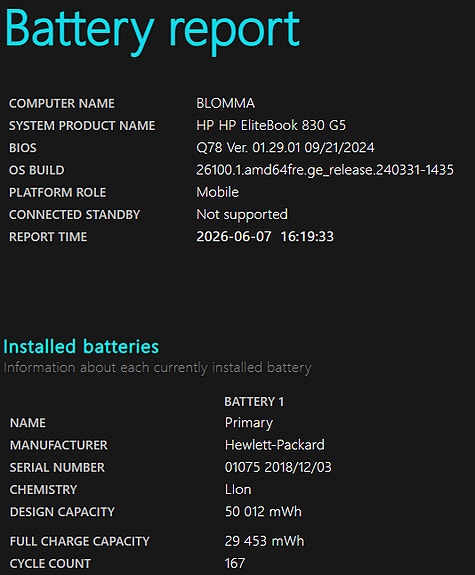Click the FULL CHARGE CAPACITY label

80,541
